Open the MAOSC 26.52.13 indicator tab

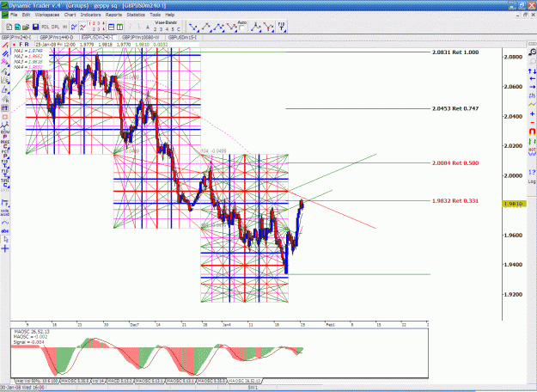coord(245,381)
